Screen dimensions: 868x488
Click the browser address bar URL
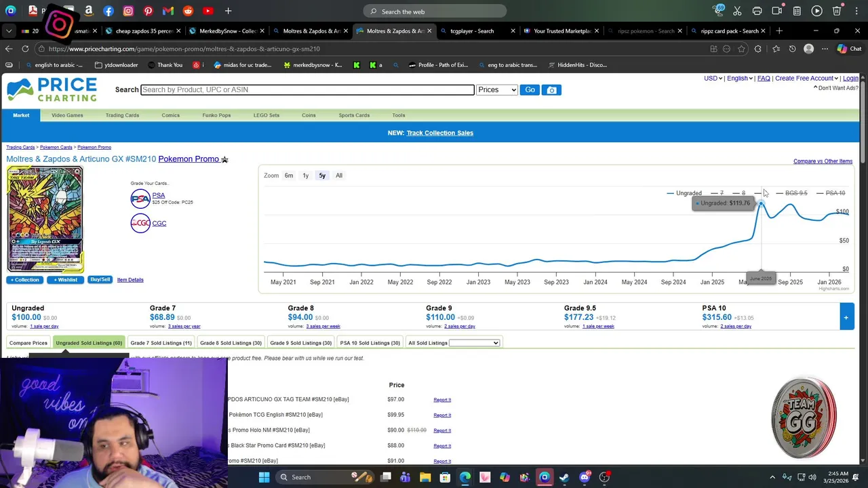(184, 49)
